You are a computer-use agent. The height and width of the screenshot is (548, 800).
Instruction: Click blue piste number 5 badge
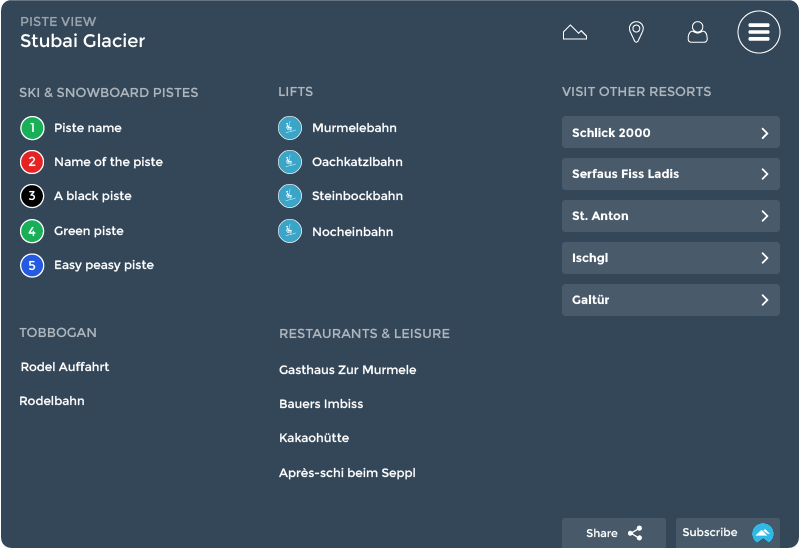click(32, 265)
